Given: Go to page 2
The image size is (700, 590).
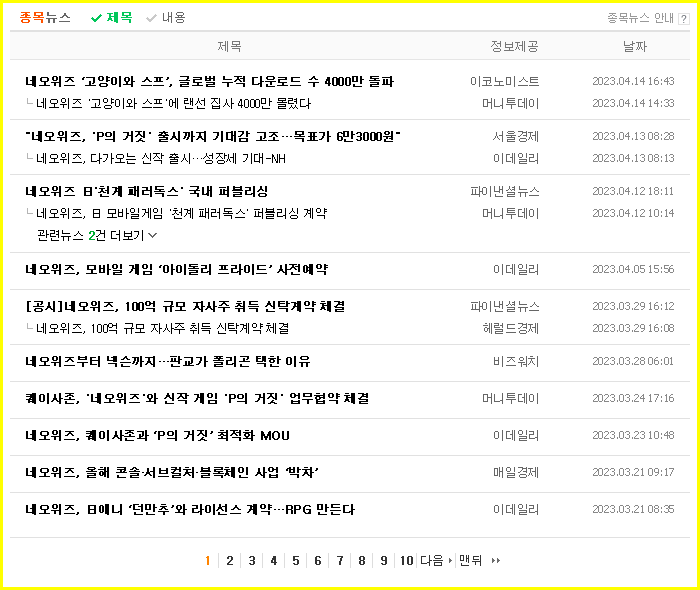Looking at the screenshot, I should (x=229, y=561).
